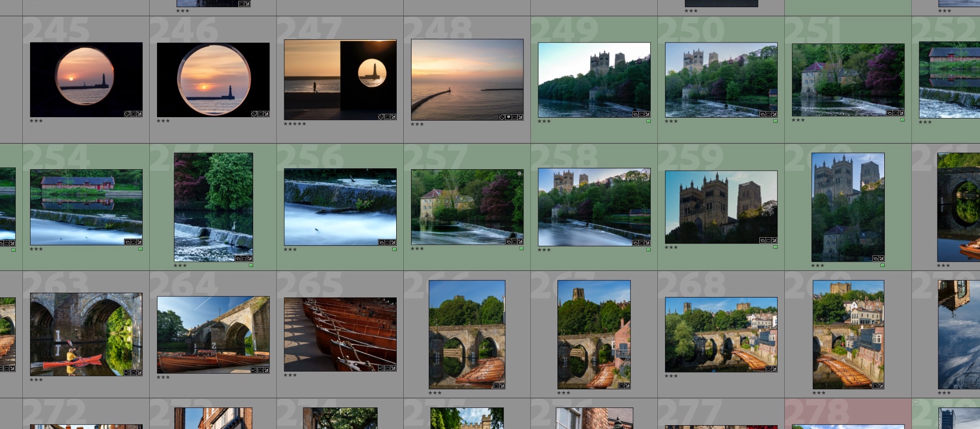The image size is (980, 429).
Task: Click the collection badge on photo 249
Action: (x=635, y=114)
